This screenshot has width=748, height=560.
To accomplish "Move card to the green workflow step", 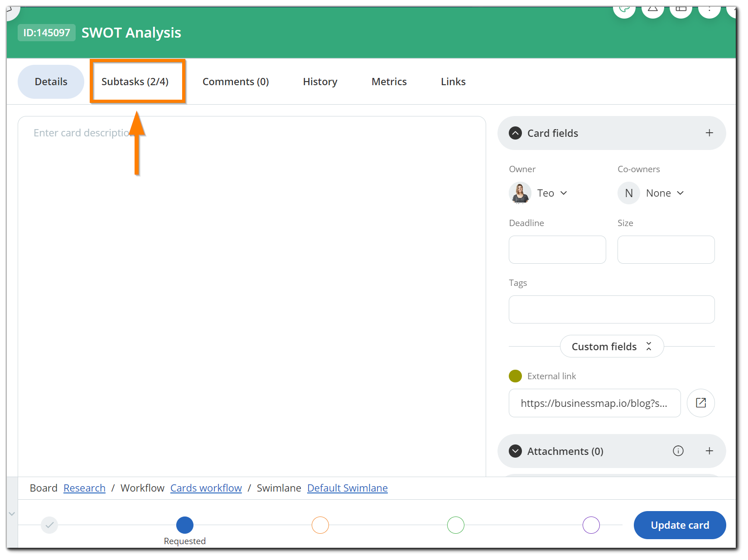I will [x=456, y=525].
